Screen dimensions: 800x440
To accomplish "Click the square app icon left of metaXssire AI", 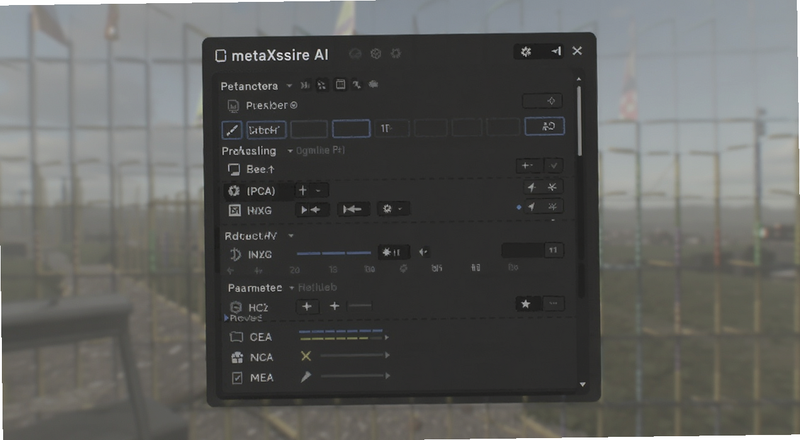I will pyautogui.click(x=221, y=55).
